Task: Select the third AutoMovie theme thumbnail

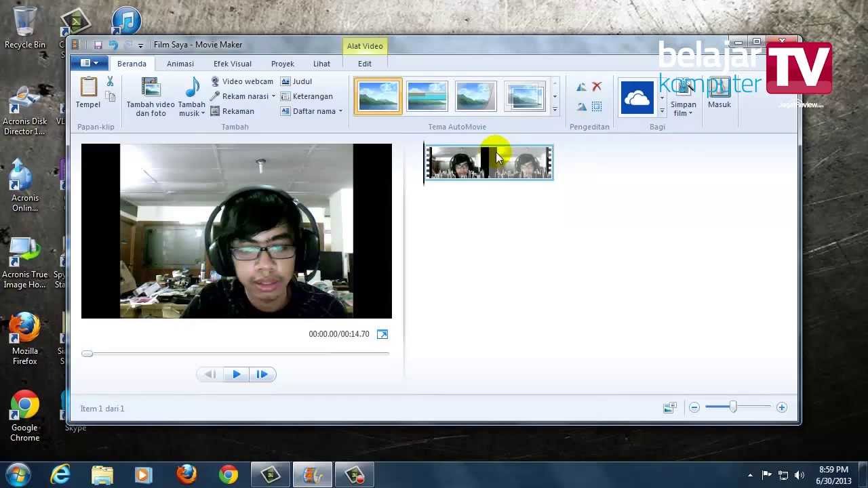Action: point(476,96)
